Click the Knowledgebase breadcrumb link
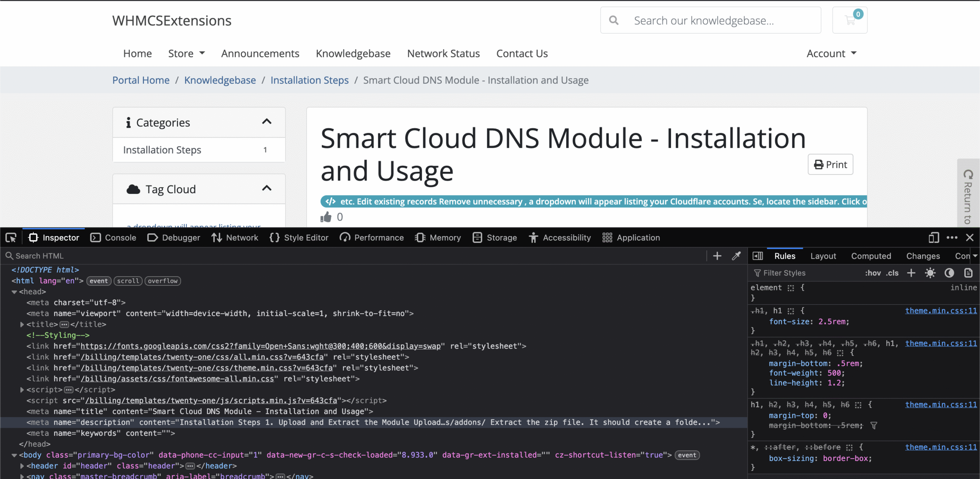Viewport: 980px width, 479px height. (220, 80)
